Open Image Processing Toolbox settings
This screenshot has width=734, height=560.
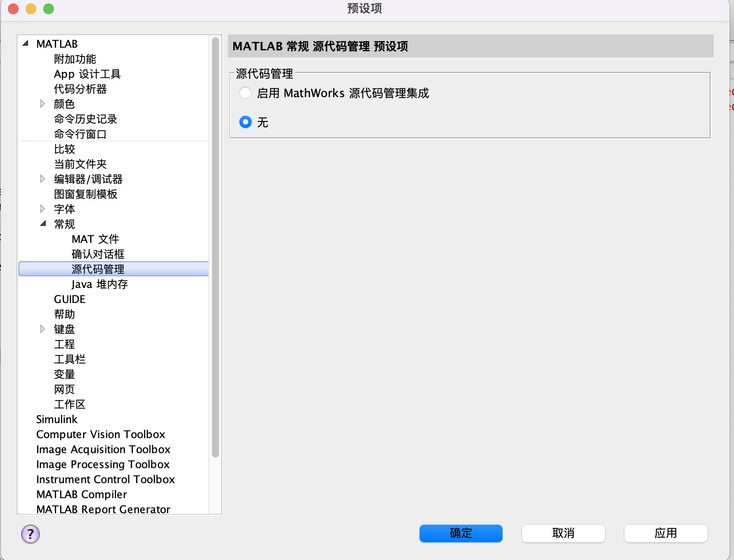pos(102,464)
